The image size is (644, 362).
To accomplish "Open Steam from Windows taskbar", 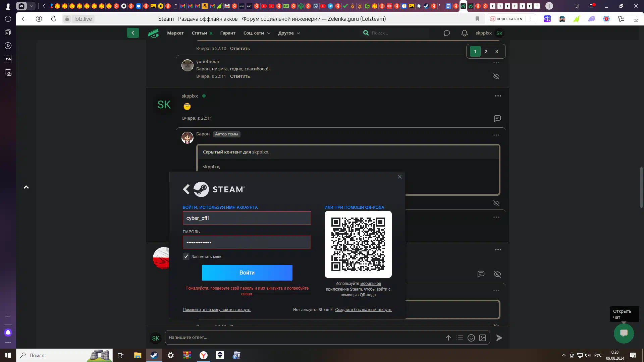I will point(154,355).
